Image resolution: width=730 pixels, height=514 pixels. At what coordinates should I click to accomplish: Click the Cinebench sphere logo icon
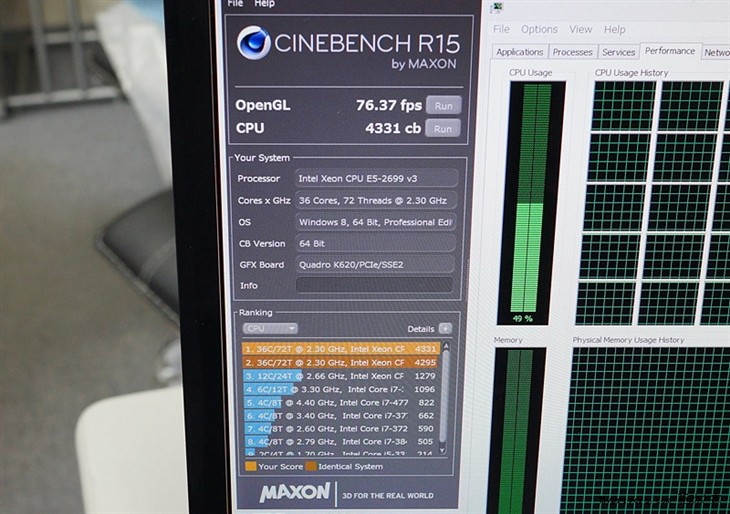pyautogui.click(x=253, y=43)
